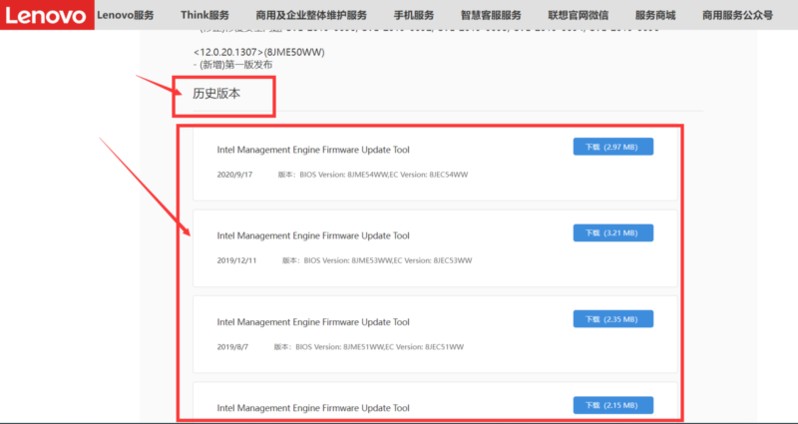Open the Think服务 menu
The height and width of the screenshot is (424, 798).
205,15
